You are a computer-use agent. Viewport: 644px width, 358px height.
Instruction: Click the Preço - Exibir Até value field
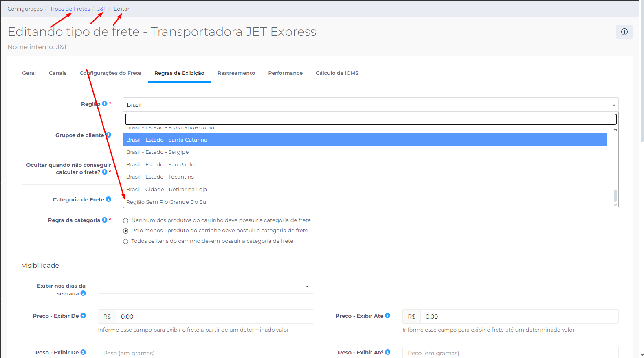pos(519,317)
